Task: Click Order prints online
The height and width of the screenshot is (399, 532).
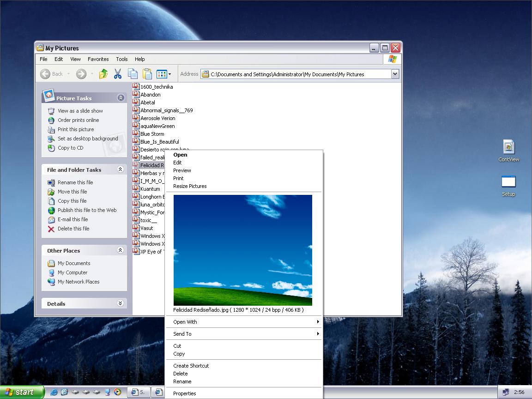Action: click(x=79, y=120)
